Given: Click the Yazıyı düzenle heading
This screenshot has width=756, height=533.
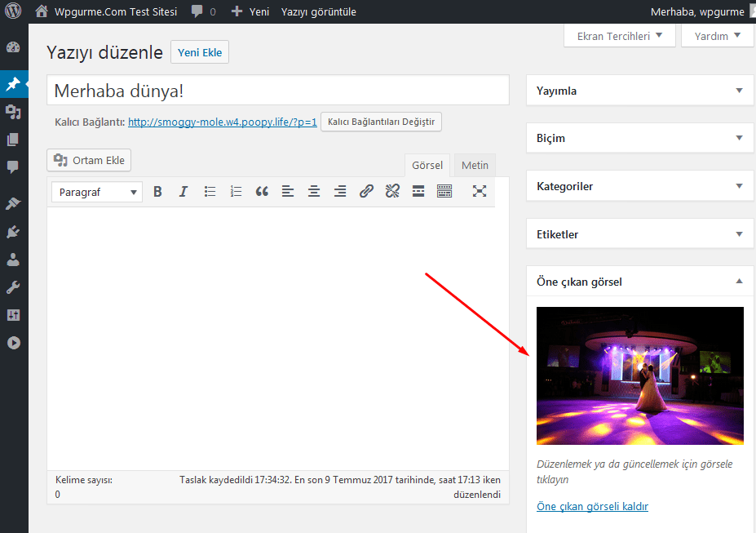Looking at the screenshot, I should (x=104, y=52).
